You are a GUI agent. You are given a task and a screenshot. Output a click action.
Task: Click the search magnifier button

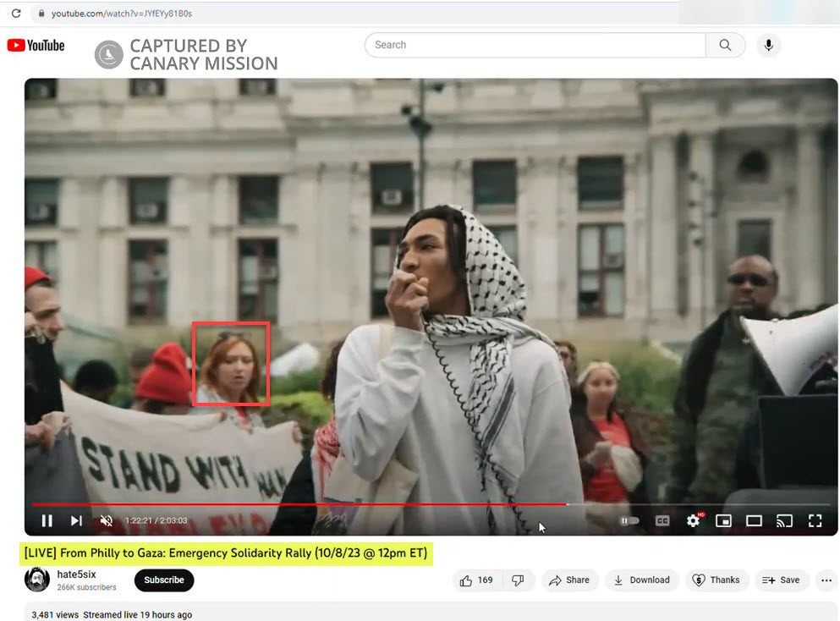coord(725,46)
